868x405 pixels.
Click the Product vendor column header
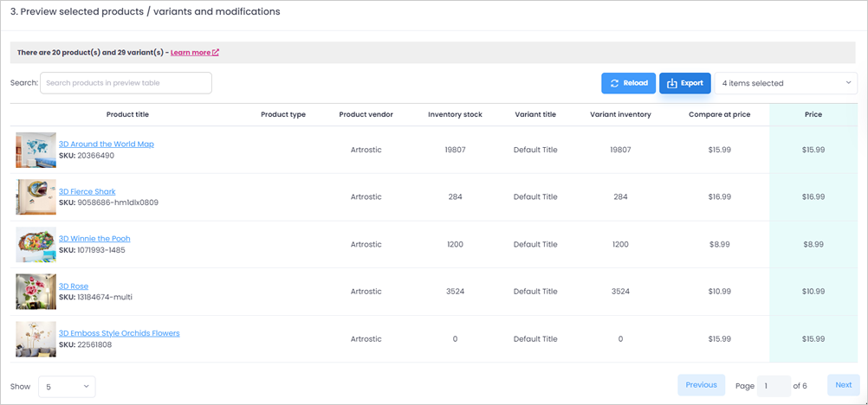tap(366, 114)
